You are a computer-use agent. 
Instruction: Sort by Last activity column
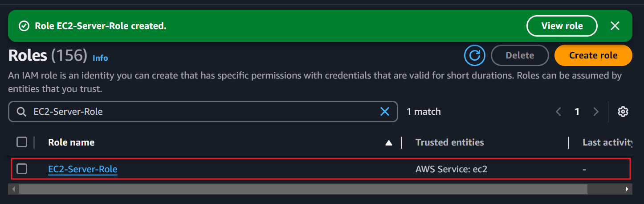(x=608, y=142)
